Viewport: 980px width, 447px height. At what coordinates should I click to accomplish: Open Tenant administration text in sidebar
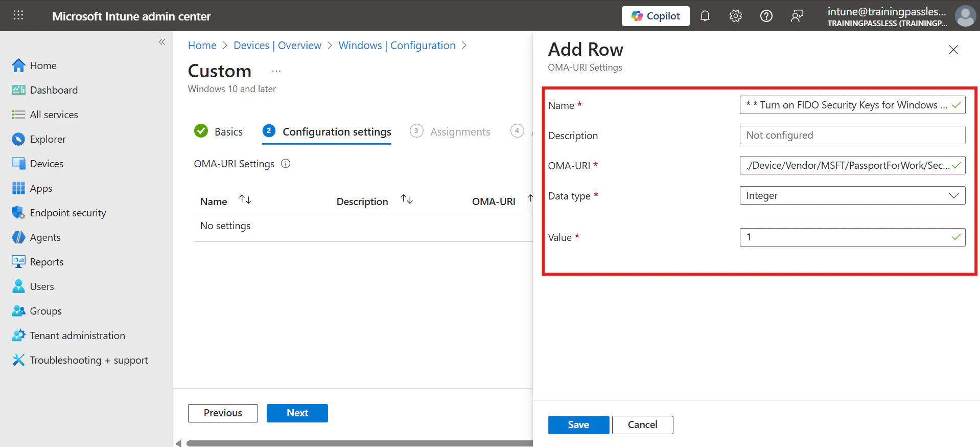tap(78, 336)
